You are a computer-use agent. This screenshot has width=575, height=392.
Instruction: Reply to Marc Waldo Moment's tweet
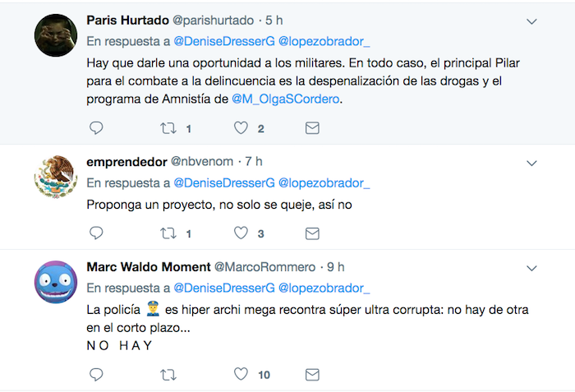click(x=96, y=375)
